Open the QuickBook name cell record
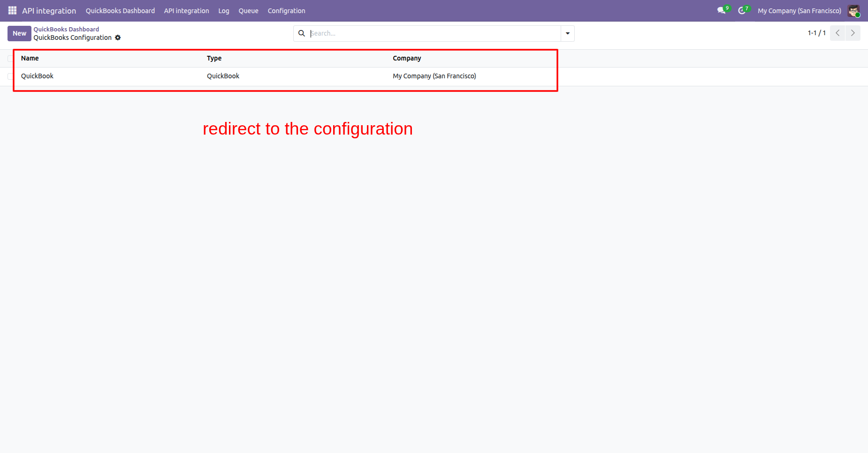The height and width of the screenshot is (453, 868). coord(37,76)
